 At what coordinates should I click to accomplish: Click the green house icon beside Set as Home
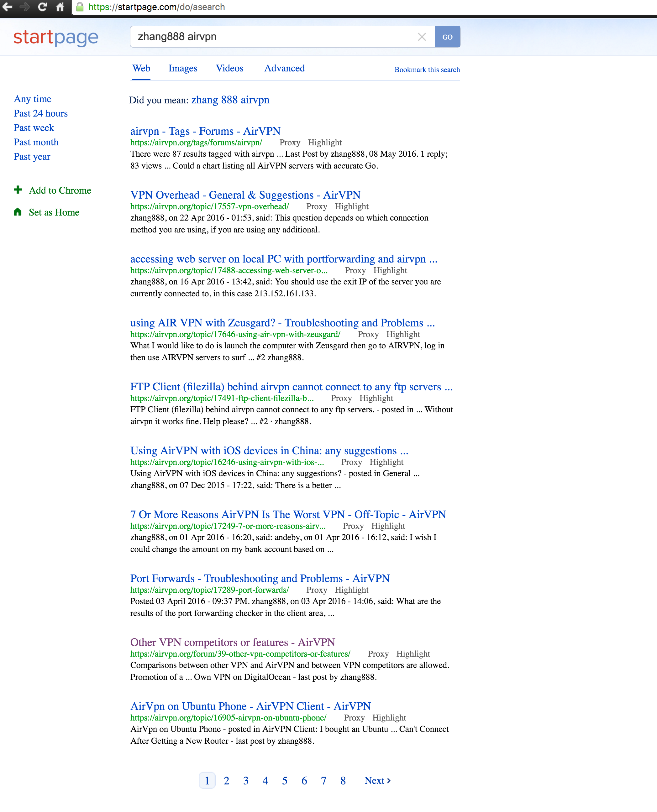pyautogui.click(x=18, y=212)
